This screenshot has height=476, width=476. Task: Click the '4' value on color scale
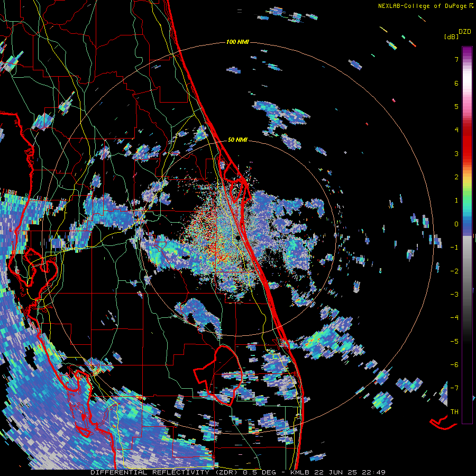point(456,130)
